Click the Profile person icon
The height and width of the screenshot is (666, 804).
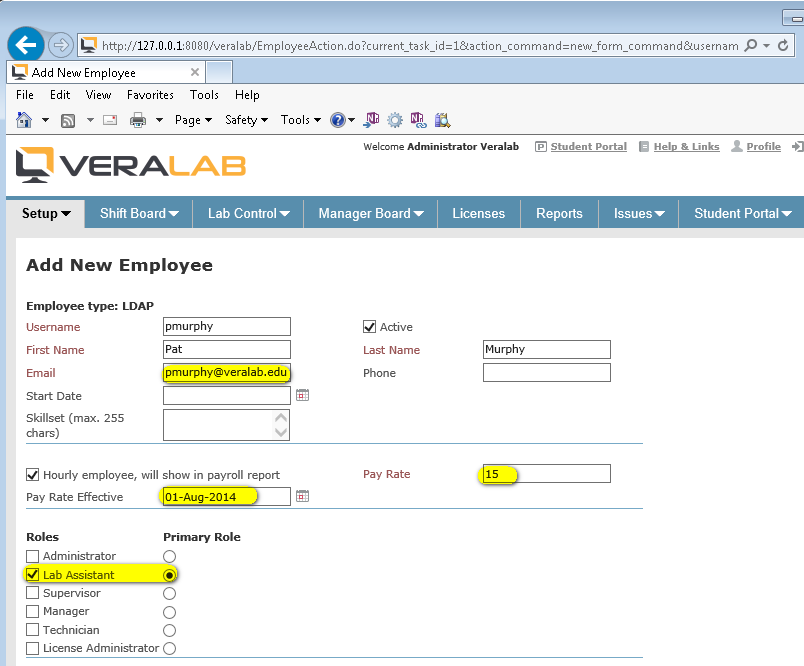pos(737,146)
